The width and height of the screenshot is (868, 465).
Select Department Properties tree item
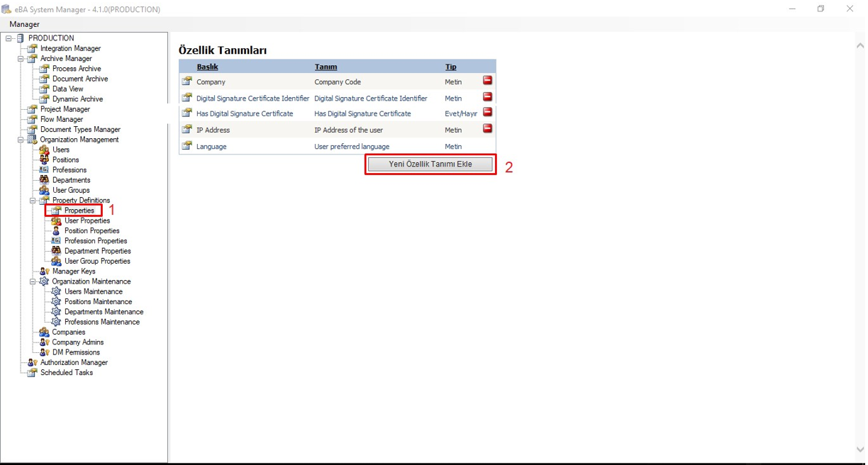tap(98, 251)
